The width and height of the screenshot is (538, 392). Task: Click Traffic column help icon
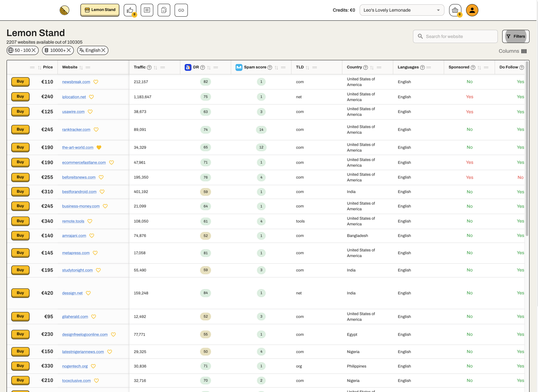click(149, 67)
